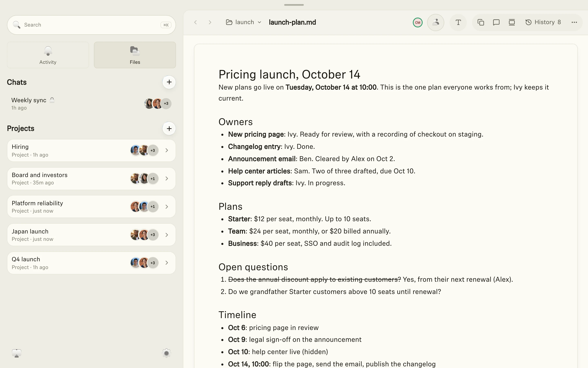This screenshot has width=588, height=368.
Task: Go forward with the right arrow
Action: (x=210, y=22)
